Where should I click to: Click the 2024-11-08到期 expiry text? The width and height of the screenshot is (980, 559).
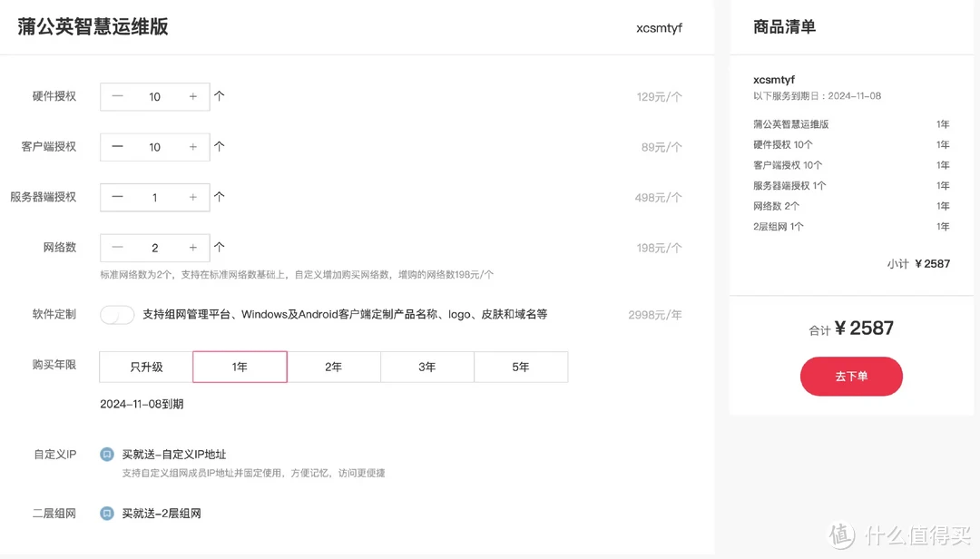pyautogui.click(x=142, y=404)
